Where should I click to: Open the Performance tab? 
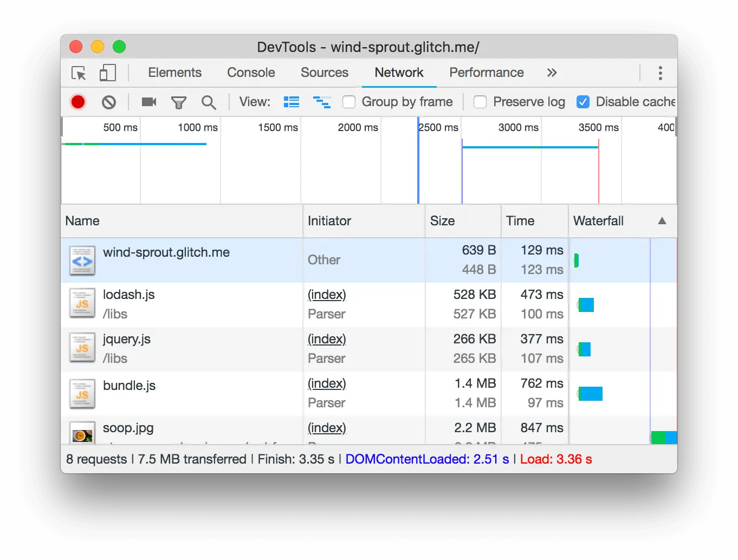tap(487, 73)
